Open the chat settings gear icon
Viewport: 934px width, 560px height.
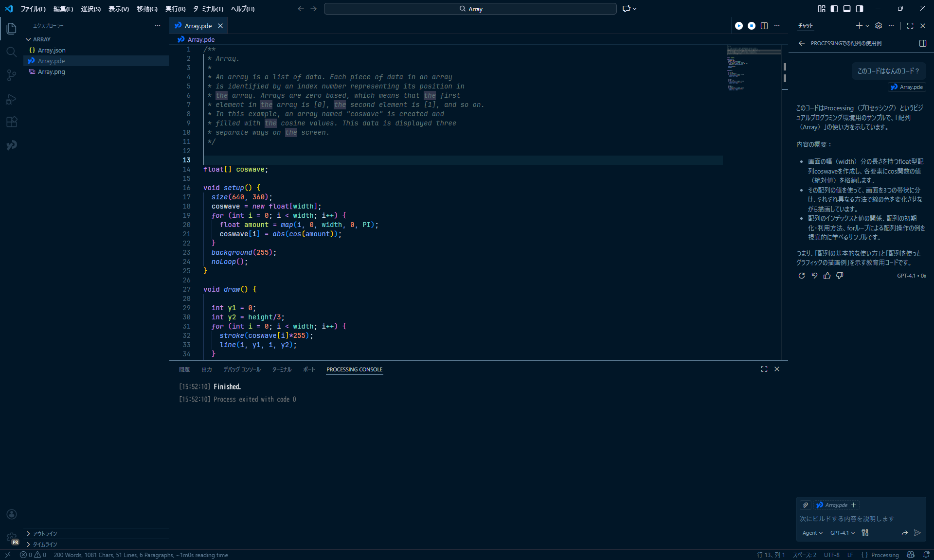click(879, 26)
